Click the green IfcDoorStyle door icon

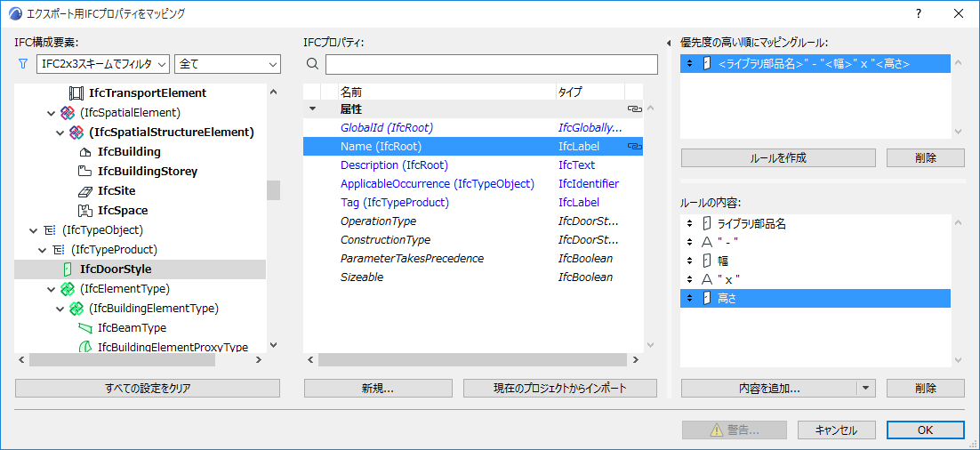coord(68,270)
